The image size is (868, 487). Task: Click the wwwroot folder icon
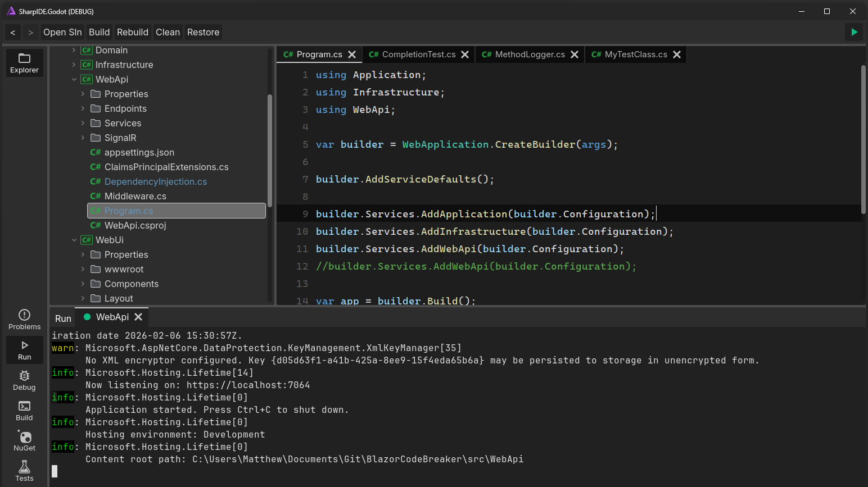click(x=96, y=269)
